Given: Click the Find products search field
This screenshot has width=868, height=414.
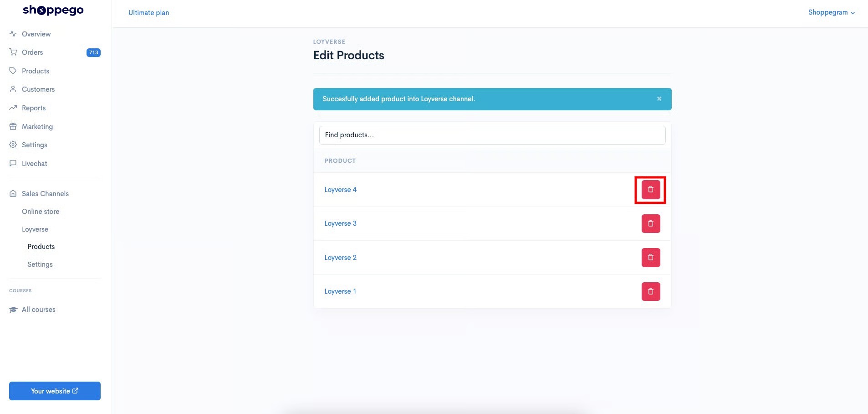Looking at the screenshot, I should pos(492,135).
